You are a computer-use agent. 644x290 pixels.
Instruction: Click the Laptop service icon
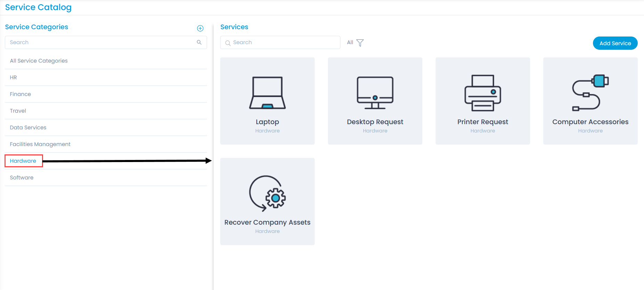pos(267,93)
